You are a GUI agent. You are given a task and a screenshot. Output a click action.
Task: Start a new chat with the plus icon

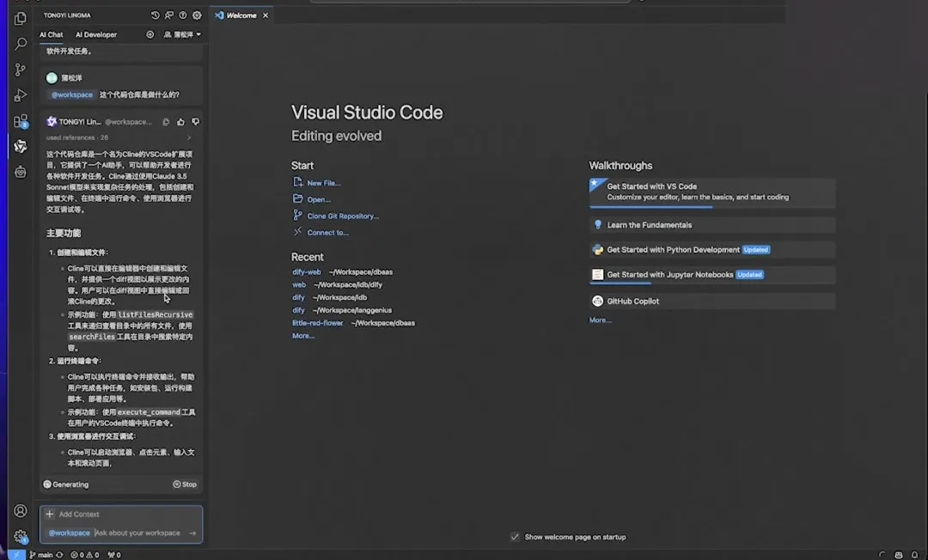tap(150, 34)
